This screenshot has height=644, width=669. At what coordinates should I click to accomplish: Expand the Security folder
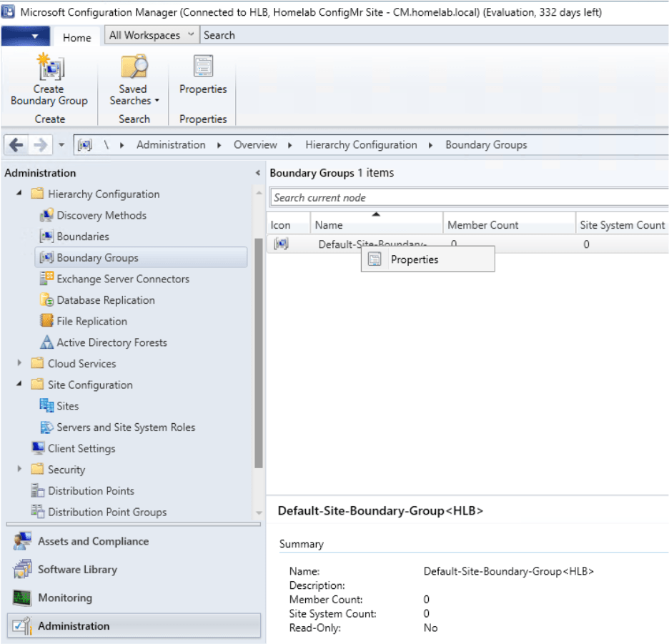tap(19, 470)
